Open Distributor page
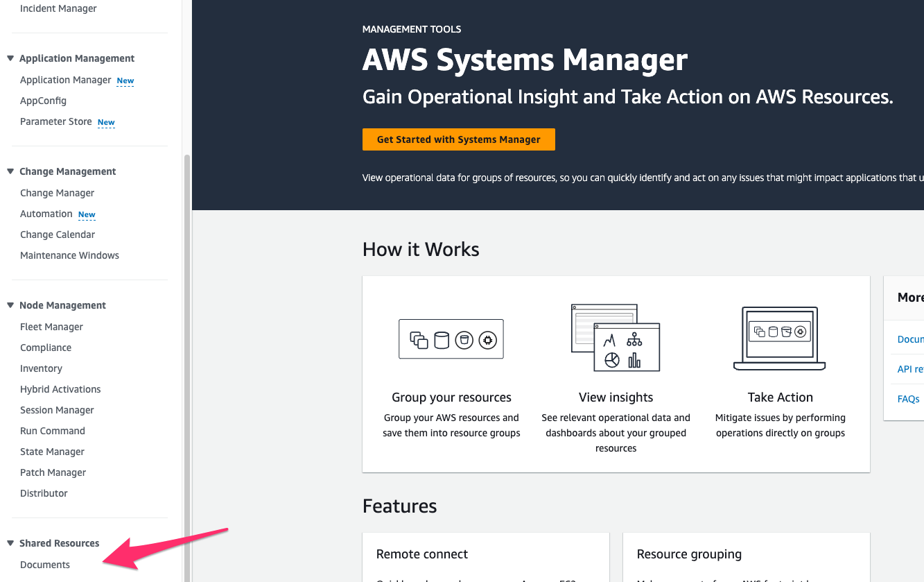 click(44, 493)
